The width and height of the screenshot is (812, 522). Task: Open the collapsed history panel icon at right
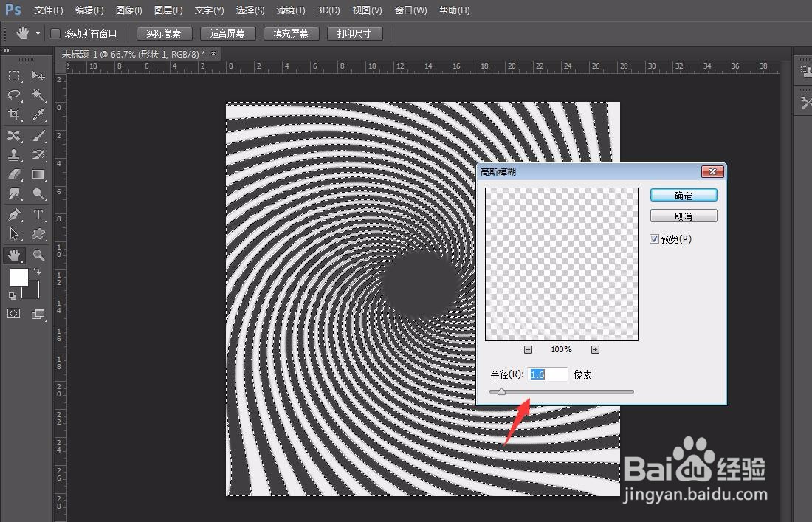pos(805,71)
